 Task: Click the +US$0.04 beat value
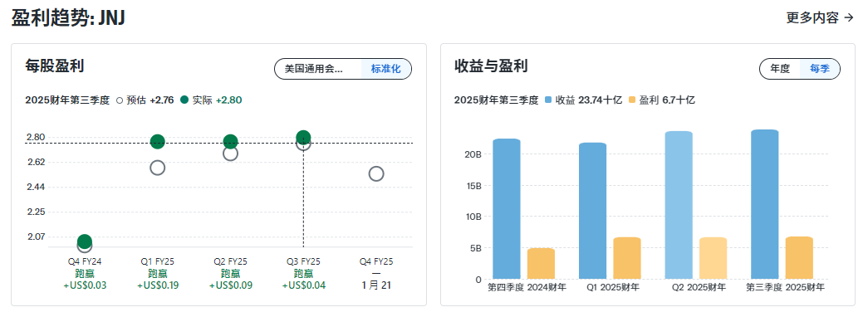click(x=303, y=285)
